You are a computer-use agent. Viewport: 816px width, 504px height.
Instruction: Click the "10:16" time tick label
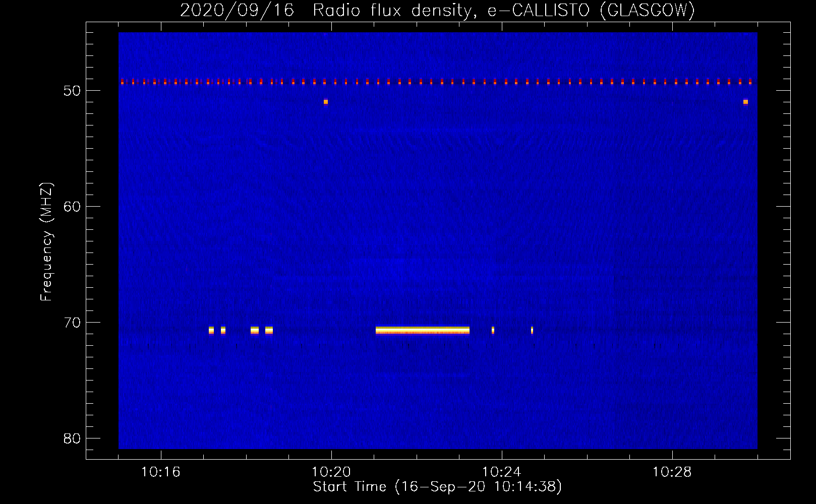pos(160,472)
